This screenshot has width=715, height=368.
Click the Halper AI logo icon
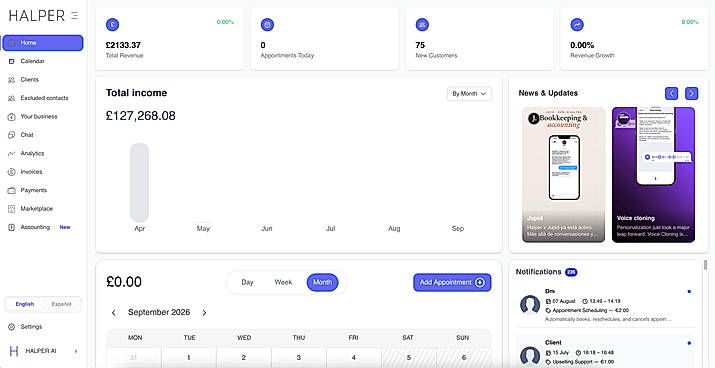[14, 351]
